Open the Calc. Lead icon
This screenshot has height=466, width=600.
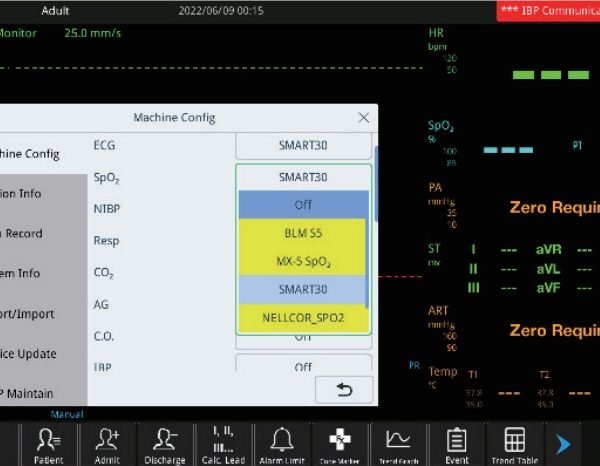tap(224, 443)
